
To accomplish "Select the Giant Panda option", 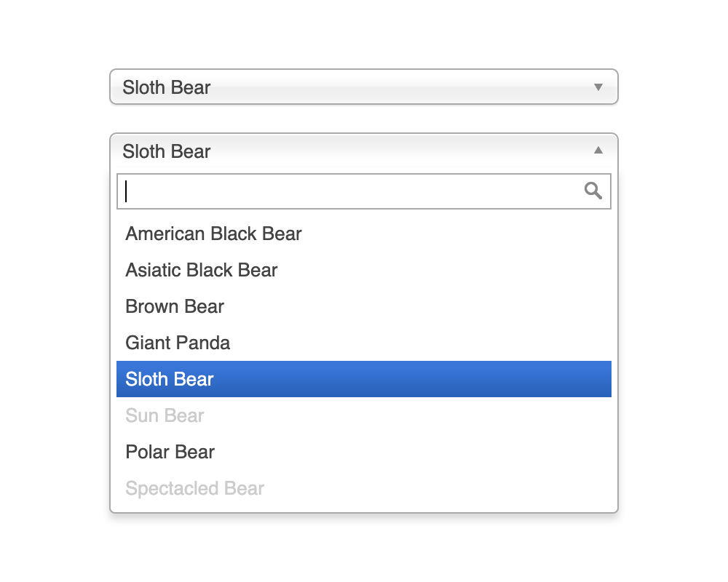I will point(178,343).
